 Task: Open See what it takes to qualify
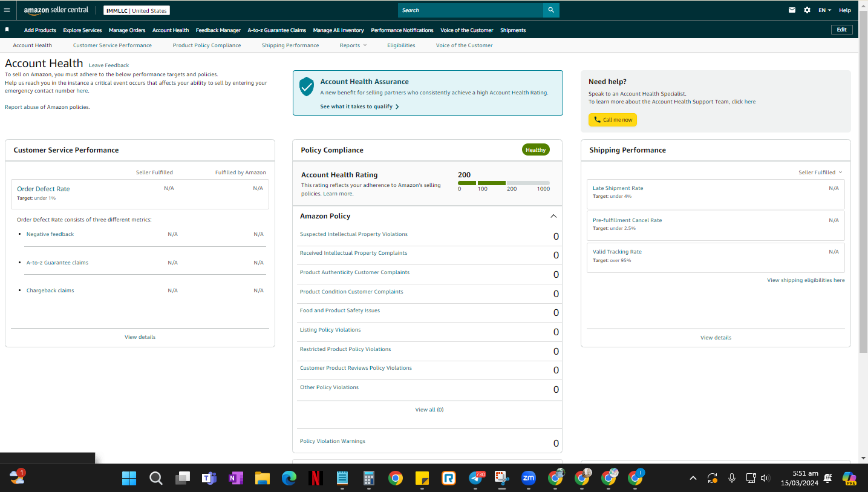coord(359,107)
